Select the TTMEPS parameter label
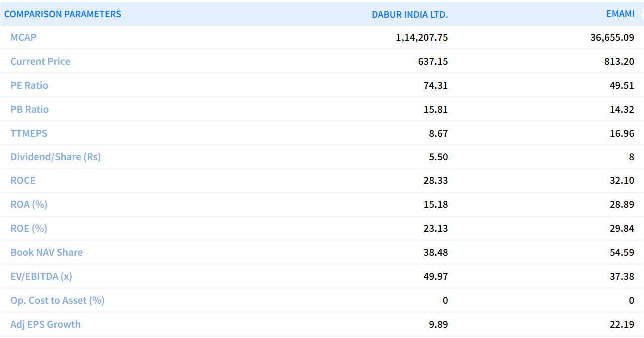The height and width of the screenshot is (338, 644). click(x=29, y=133)
